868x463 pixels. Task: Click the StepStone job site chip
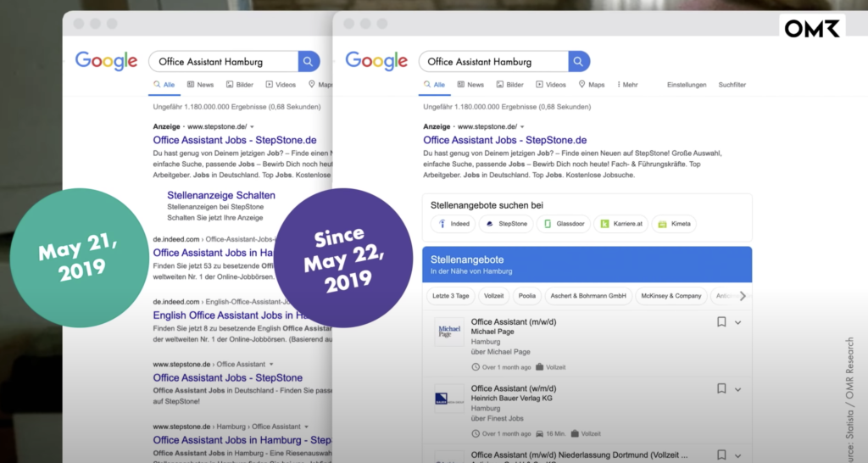[x=506, y=224]
